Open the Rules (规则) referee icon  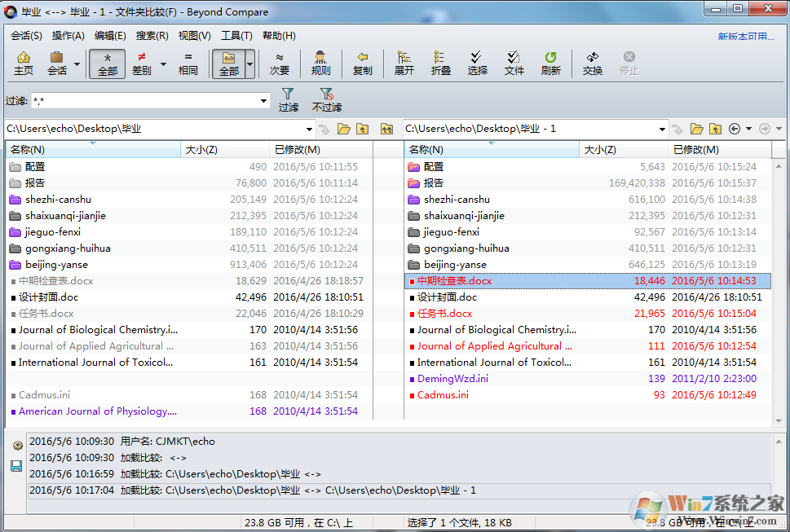[320, 63]
